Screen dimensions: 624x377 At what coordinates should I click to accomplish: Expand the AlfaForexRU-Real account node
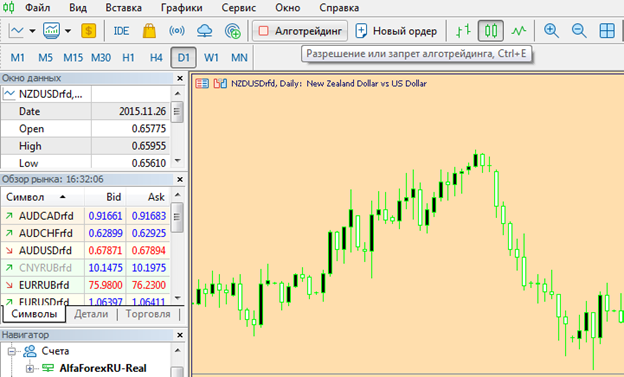pos(30,369)
